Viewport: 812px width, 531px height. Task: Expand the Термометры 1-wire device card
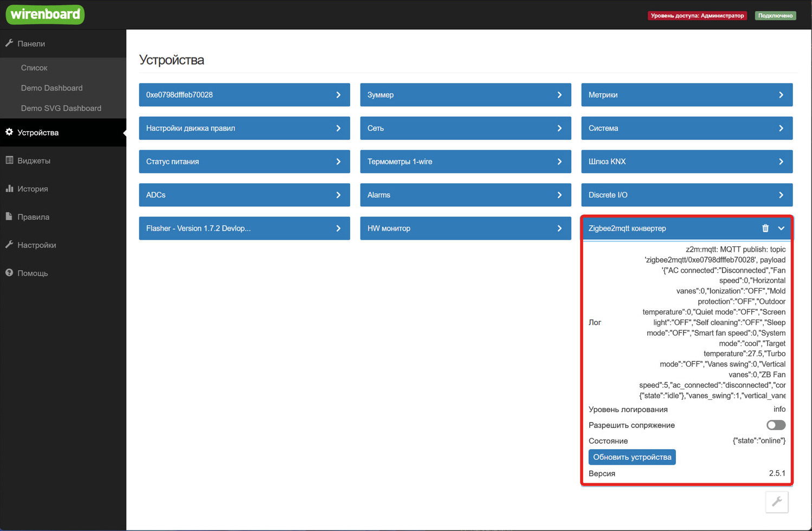click(x=465, y=162)
